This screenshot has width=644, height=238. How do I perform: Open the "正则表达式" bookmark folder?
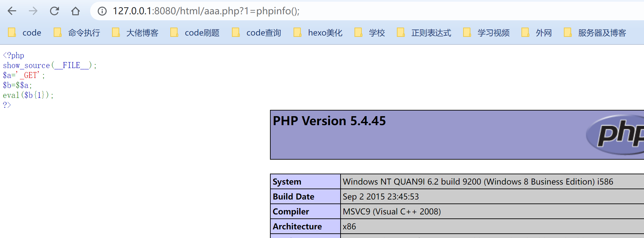[x=424, y=33]
